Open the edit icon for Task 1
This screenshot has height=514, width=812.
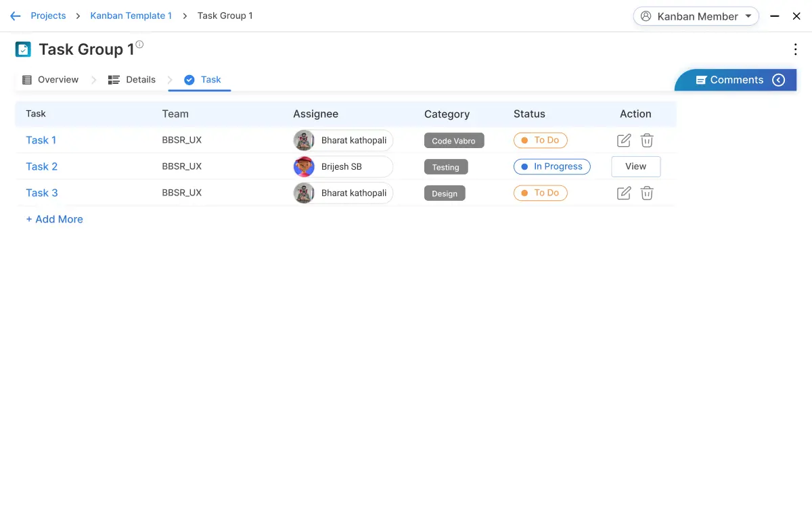623,140
